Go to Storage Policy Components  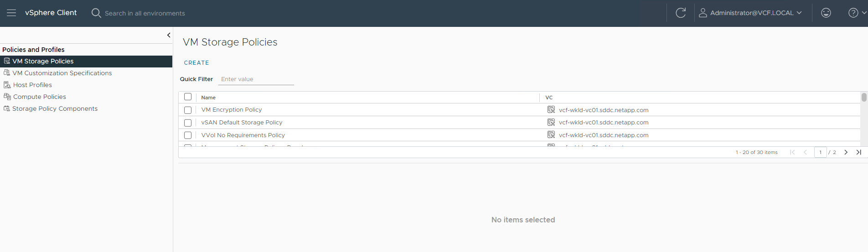click(55, 108)
